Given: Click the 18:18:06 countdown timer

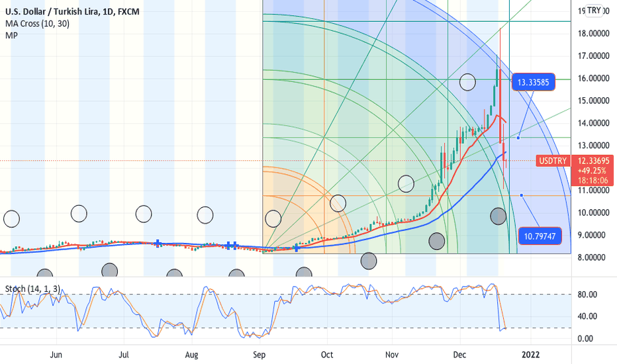Looking at the screenshot, I should 593,181.
